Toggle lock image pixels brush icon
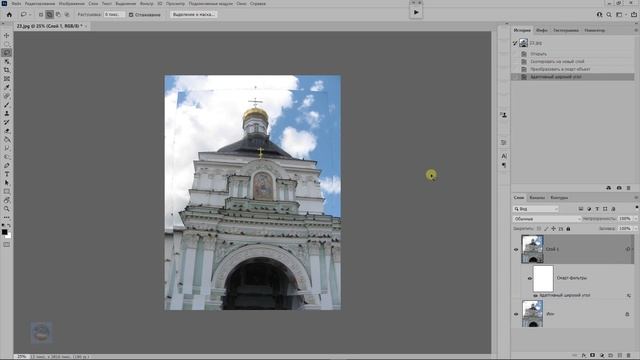 pos(546,229)
